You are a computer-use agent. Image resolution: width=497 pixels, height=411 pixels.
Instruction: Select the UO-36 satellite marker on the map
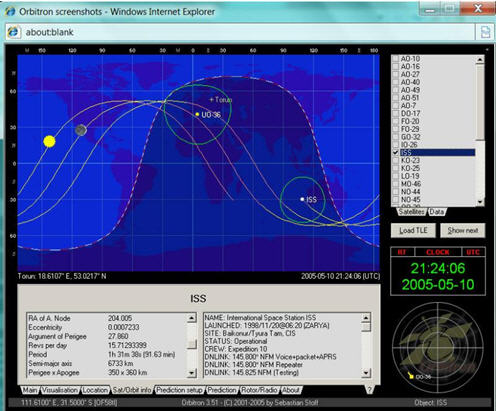[197, 114]
